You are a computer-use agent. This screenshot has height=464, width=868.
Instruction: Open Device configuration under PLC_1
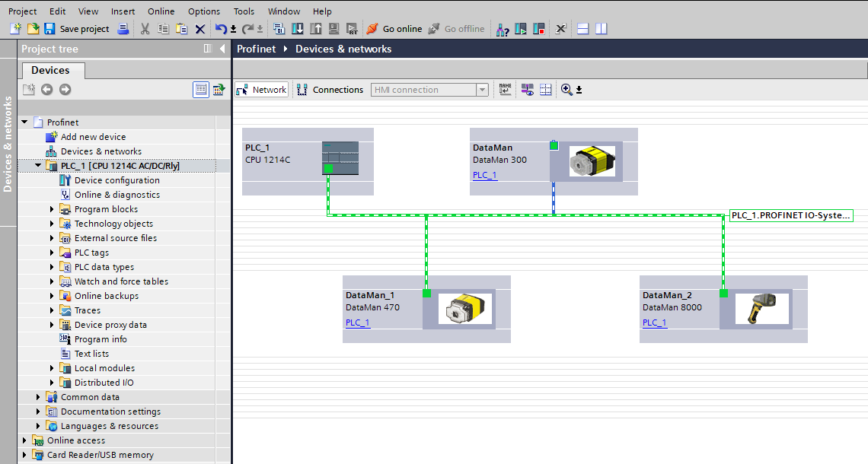116,180
